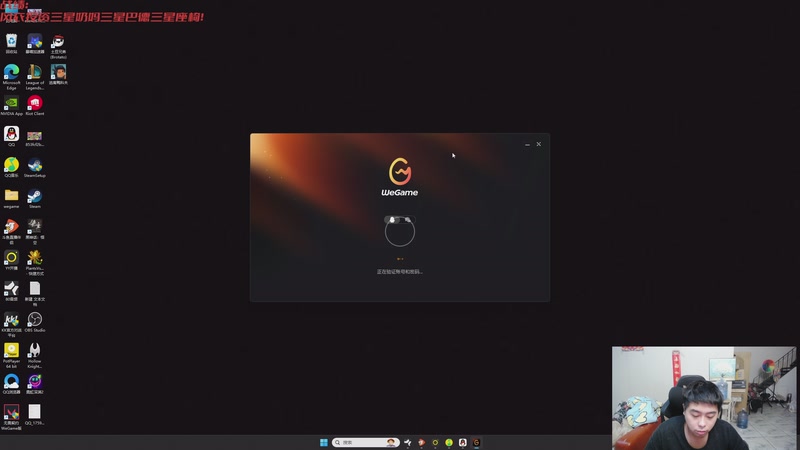Viewport: 800px width, 450px height.
Task: Open the QQ Browser desktop icon
Action: [11, 384]
